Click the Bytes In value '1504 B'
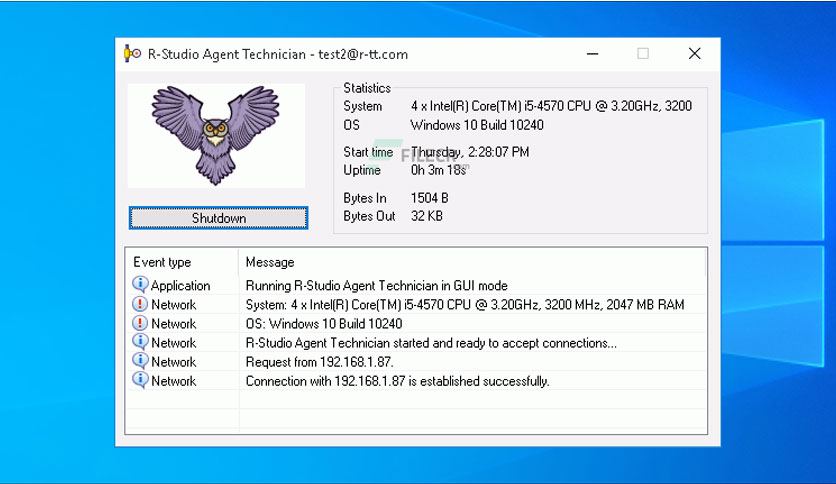 click(x=429, y=198)
